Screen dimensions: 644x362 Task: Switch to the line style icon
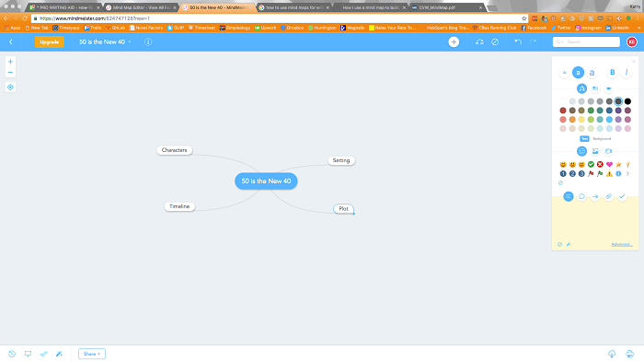point(609,88)
